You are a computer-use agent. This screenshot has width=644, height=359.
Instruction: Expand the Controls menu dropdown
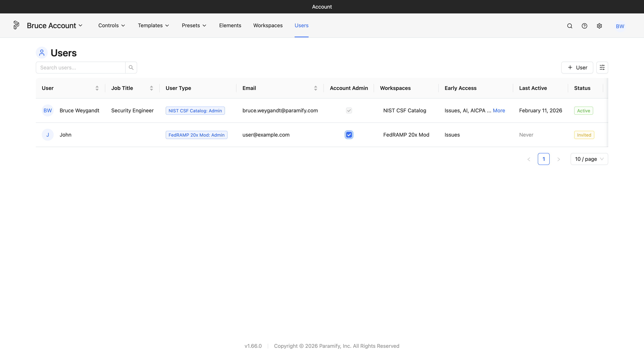point(111,26)
